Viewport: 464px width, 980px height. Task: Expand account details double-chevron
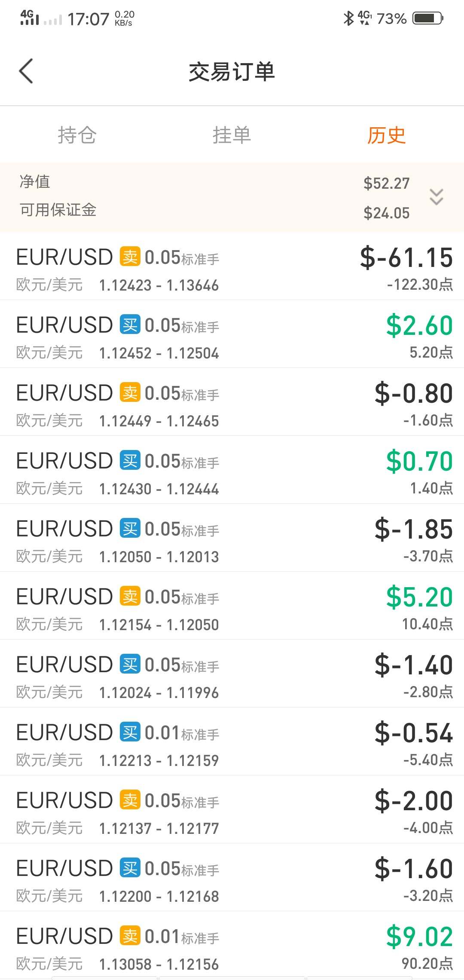(436, 197)
